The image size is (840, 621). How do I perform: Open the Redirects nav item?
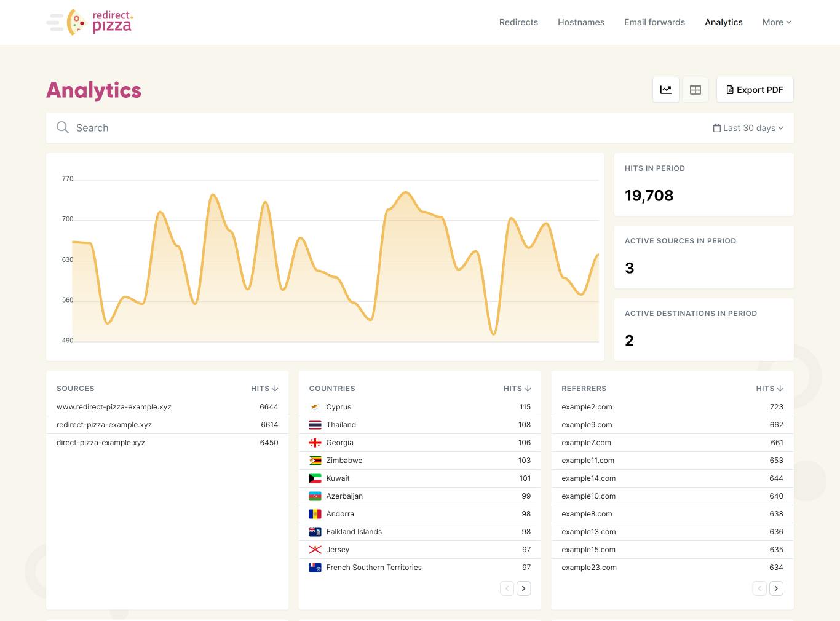coord(518,22)
